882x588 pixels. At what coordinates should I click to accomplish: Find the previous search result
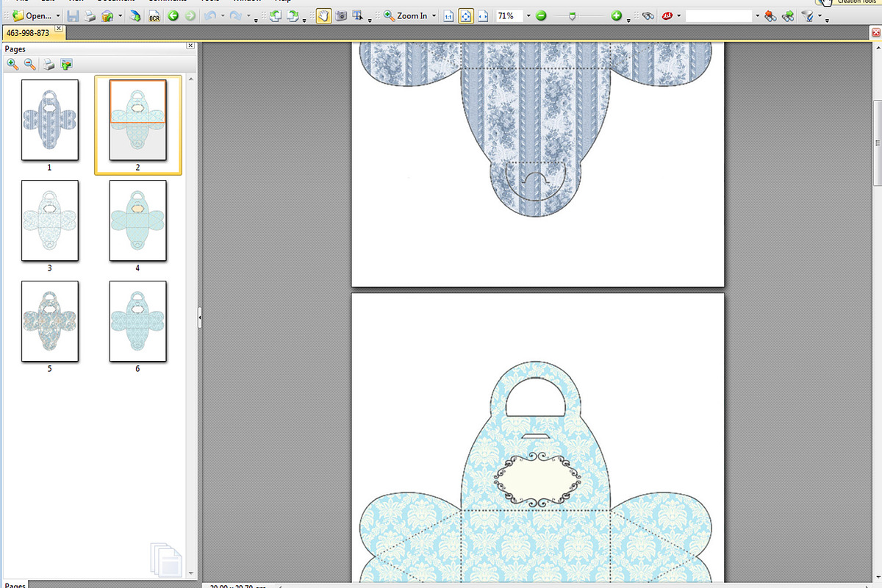[x=770, y=15]
